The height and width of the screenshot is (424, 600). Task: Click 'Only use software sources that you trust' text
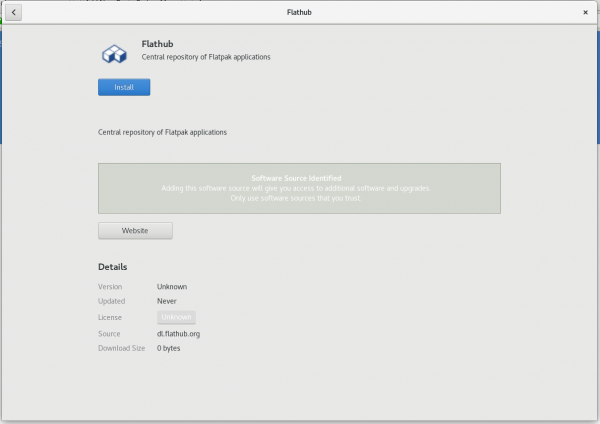[x=295, y=198]
